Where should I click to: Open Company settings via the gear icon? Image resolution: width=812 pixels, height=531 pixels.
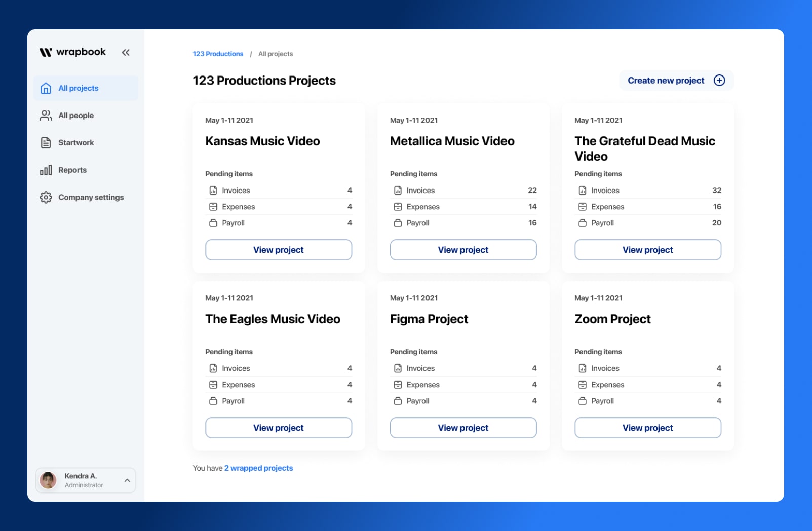(x=46, y=197)
